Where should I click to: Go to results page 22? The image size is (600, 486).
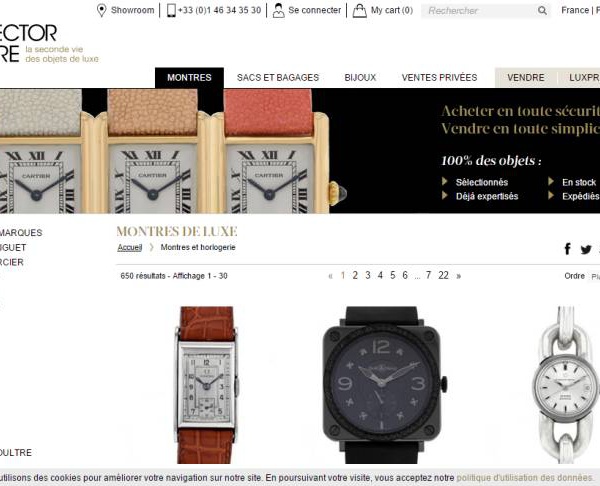coord(443,276)
